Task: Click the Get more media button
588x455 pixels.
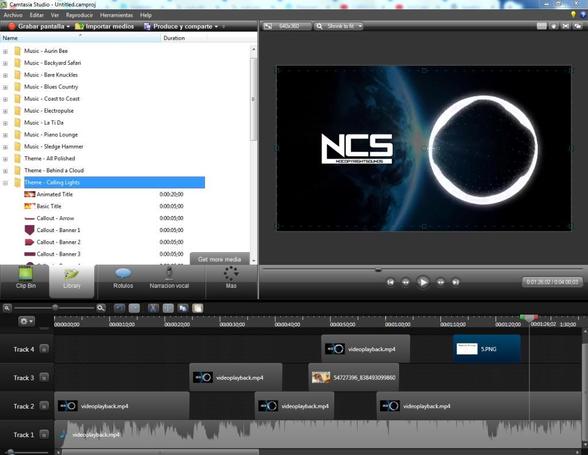Action: (219, 259)
